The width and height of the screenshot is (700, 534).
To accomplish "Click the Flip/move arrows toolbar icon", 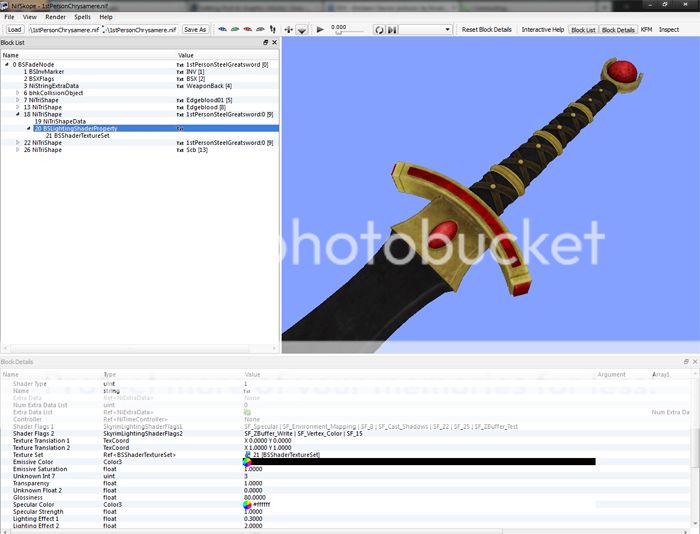I will [x=288, y=30].
